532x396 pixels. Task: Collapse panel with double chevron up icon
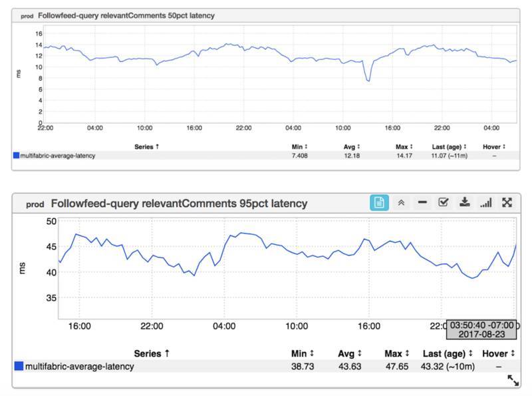(401, 203)
